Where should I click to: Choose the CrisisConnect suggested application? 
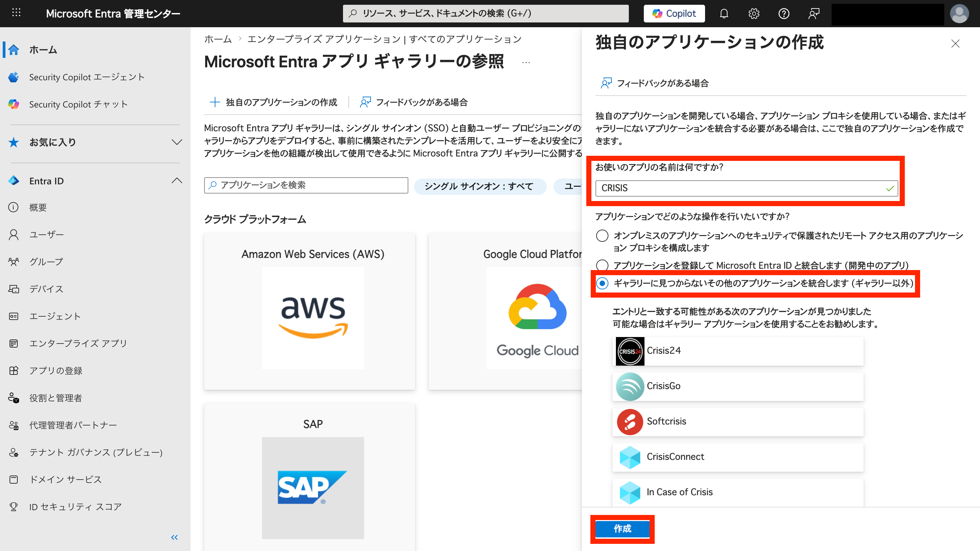(738, 457)
